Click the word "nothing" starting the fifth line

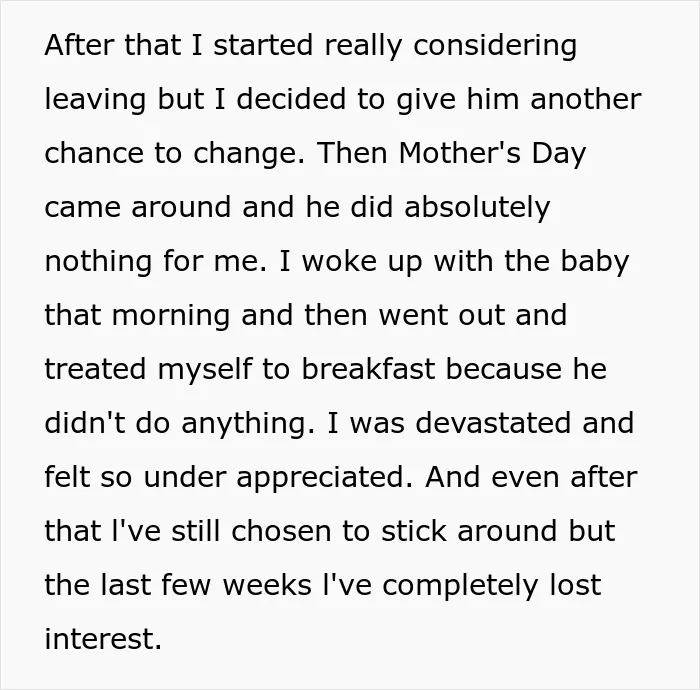98,262
